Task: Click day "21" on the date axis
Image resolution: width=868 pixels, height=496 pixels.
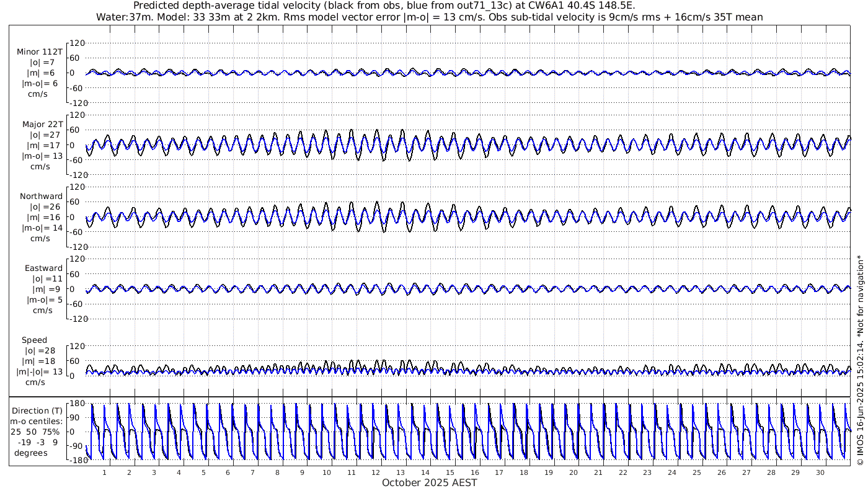Action: [x=598, y=472]
